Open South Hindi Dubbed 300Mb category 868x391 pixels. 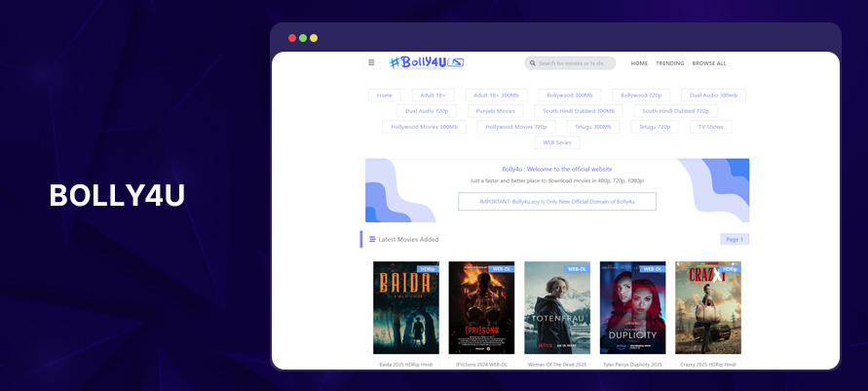(579, 111)
